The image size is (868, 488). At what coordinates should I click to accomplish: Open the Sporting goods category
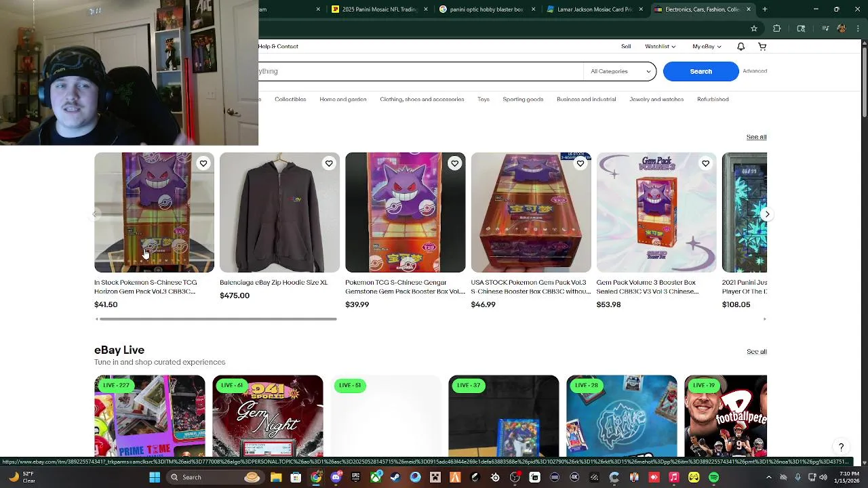click(x=523, y=100)
